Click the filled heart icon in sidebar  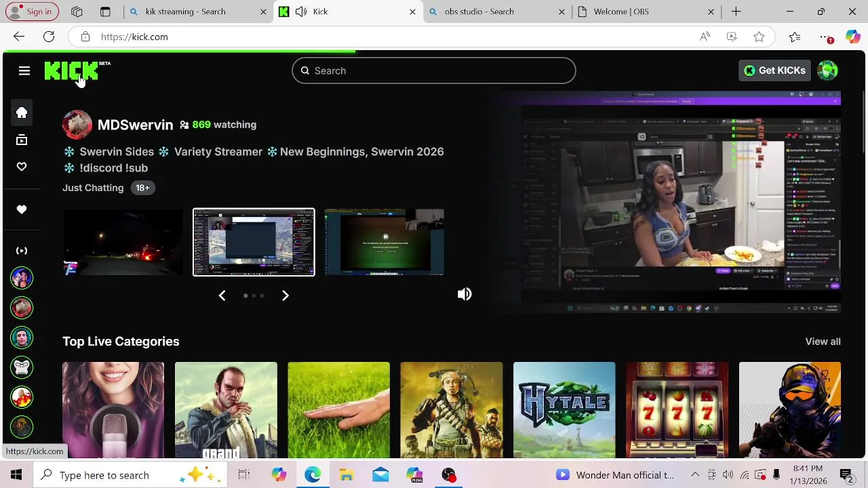22,209
